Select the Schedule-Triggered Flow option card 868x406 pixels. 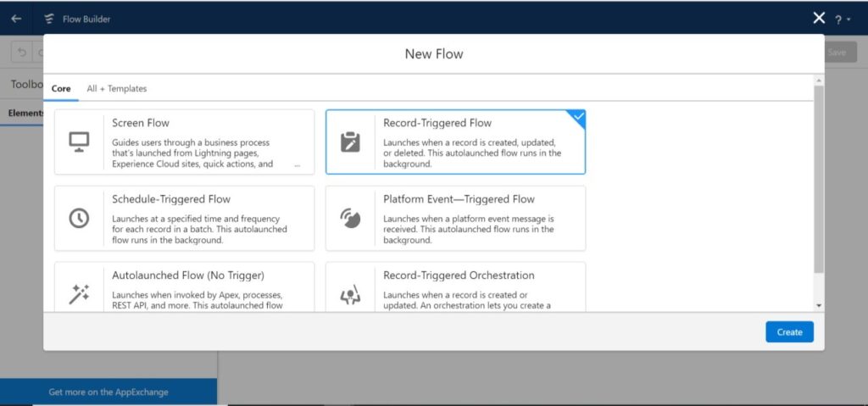184,218
